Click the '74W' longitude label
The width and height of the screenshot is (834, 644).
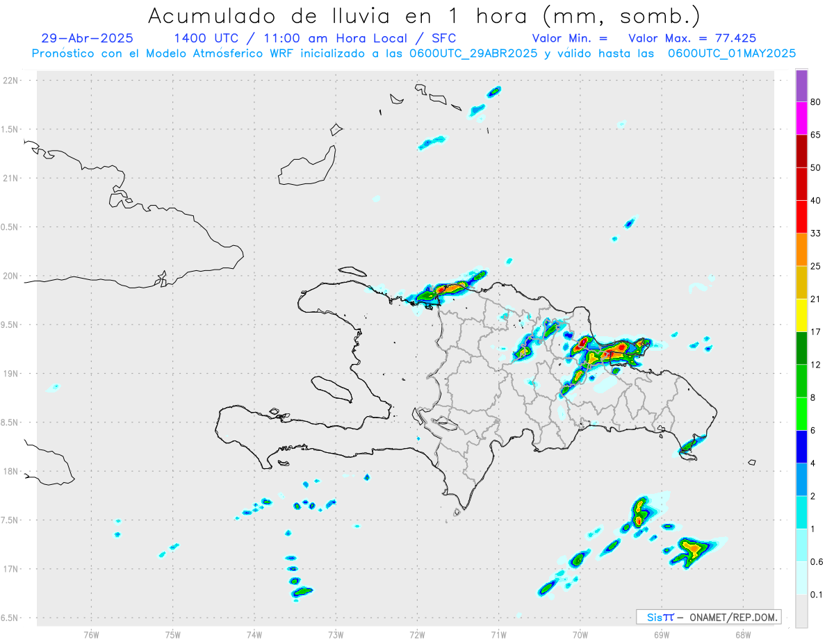(254, 634)
